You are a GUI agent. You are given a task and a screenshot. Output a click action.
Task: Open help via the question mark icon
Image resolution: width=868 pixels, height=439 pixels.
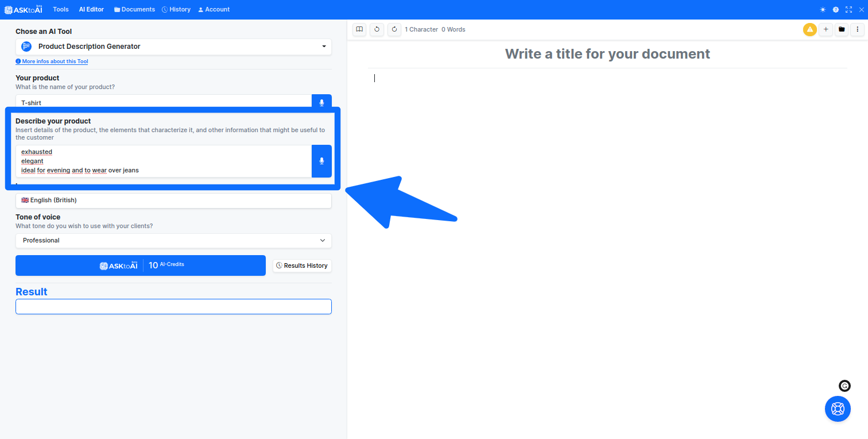tap(835, 9)
